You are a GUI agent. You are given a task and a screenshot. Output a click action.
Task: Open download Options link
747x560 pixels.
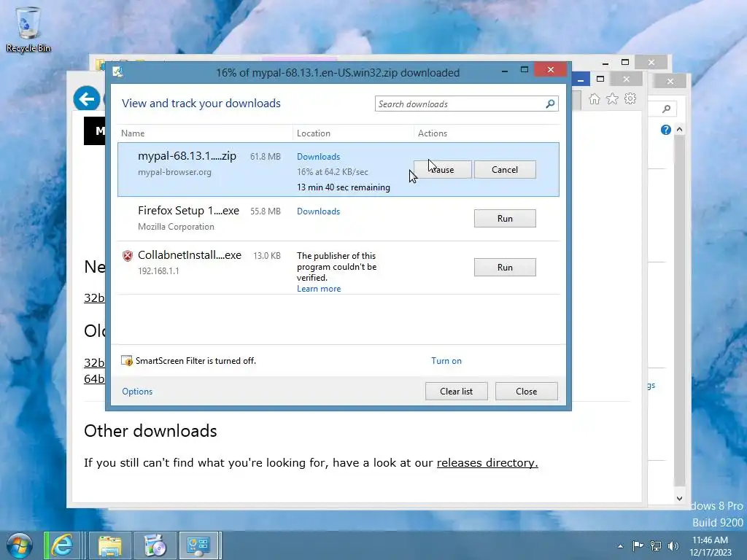137,392
